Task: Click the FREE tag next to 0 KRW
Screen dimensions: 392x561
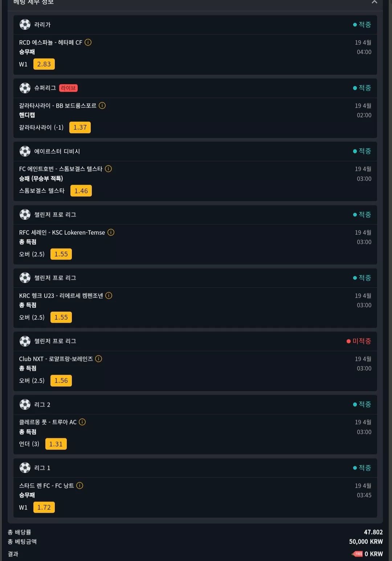Action: click(x=357, y=554)
